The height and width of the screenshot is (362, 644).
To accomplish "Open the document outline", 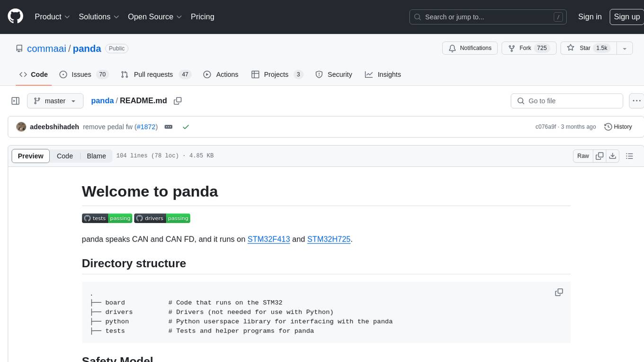I will [x=629, y=156].
